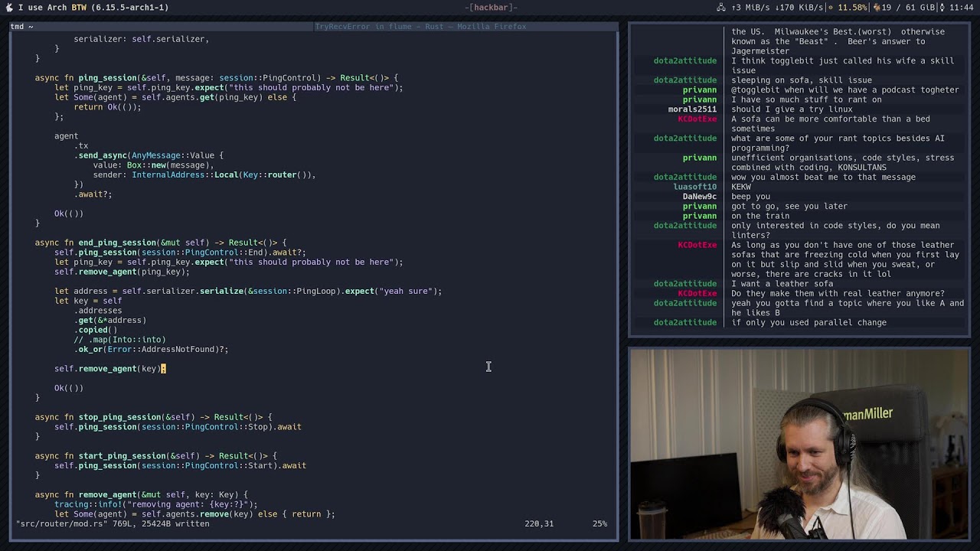Click the 11:44 clock in the top bar
The image size is (980, 551).
coord(962,8)
